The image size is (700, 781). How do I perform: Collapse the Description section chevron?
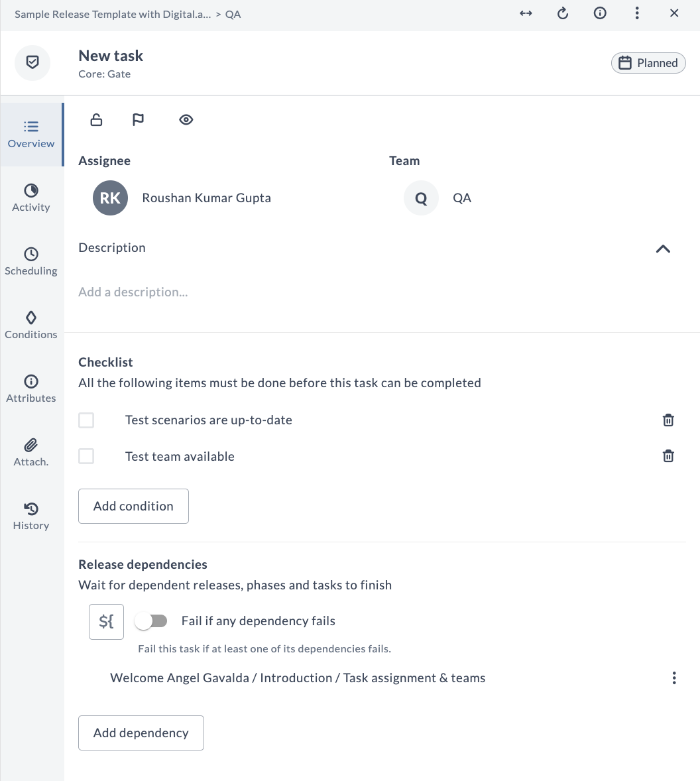tap(663, 249)
